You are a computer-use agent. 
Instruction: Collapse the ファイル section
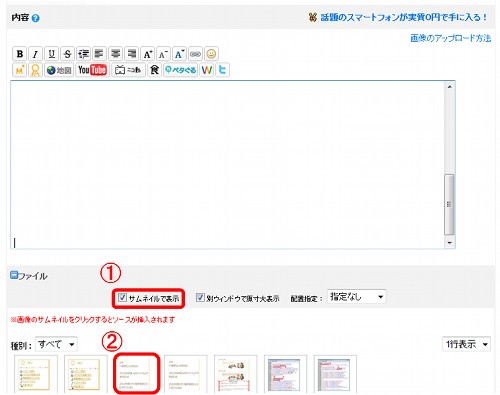[x=14, y=275]
